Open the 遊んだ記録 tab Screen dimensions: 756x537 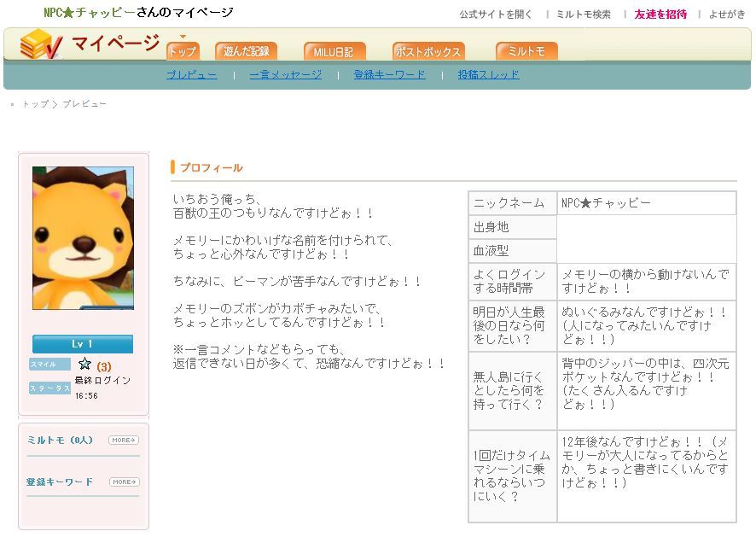pyautogui.click(x=246, y=51)
